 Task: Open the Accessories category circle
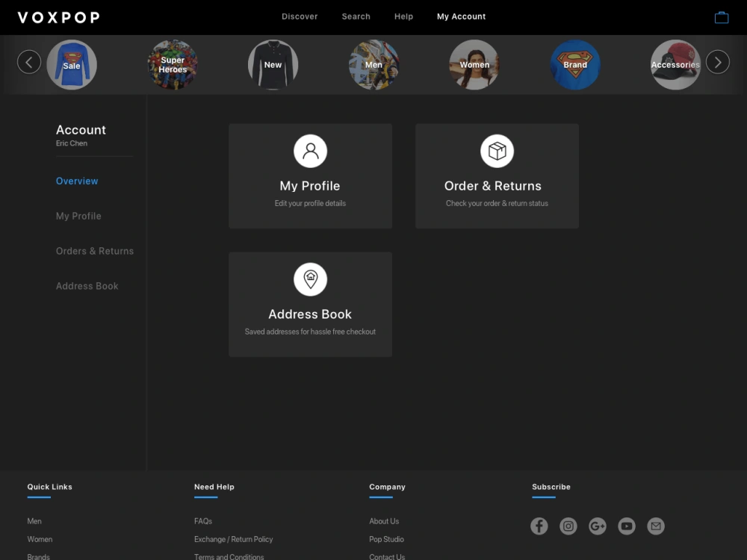coord(675,65)
